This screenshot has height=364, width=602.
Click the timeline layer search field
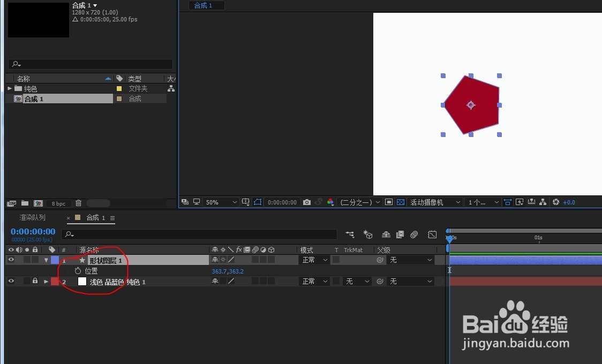click(199, 234)
